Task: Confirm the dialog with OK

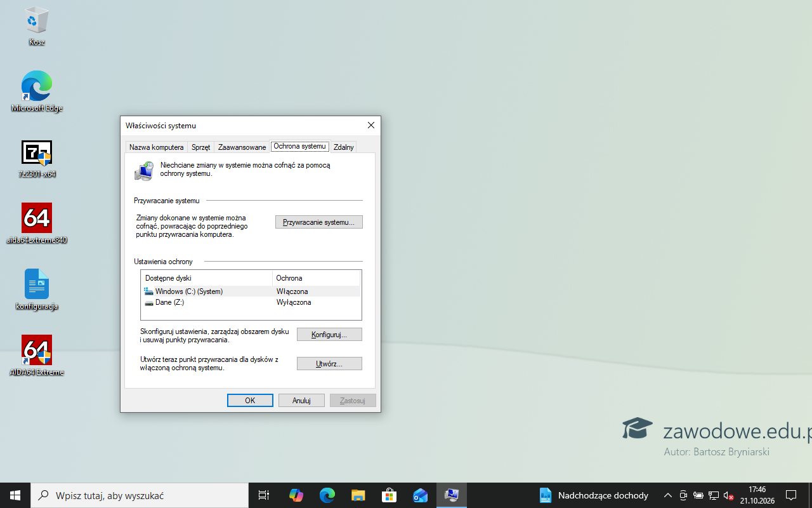Action: pos(250,401)
